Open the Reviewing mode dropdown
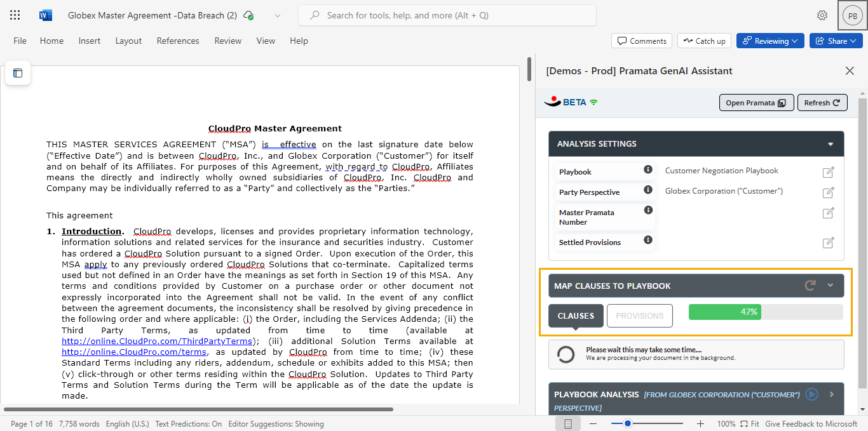The width and height of the screenshot is (868, 431). [x=770, y=41]
